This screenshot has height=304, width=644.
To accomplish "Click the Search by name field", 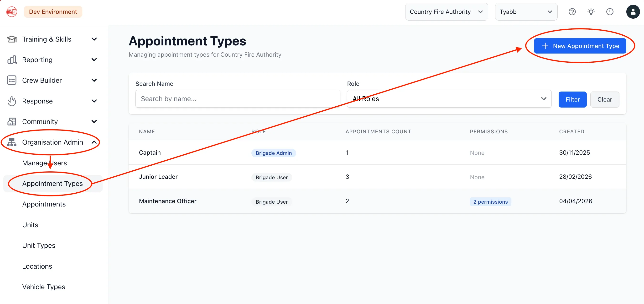I will [x=238, y=99].
